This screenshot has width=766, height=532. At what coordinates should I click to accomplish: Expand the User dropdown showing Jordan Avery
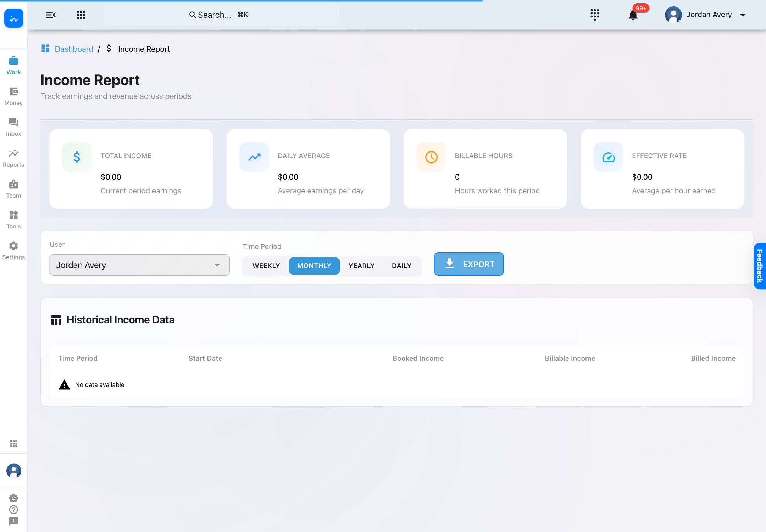(139, 265)
